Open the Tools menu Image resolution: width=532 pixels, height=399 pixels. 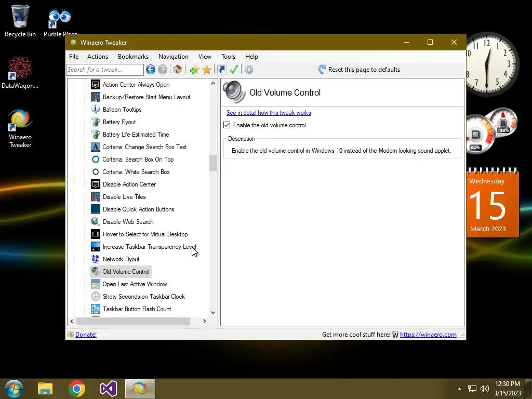[x=229, y=57]
